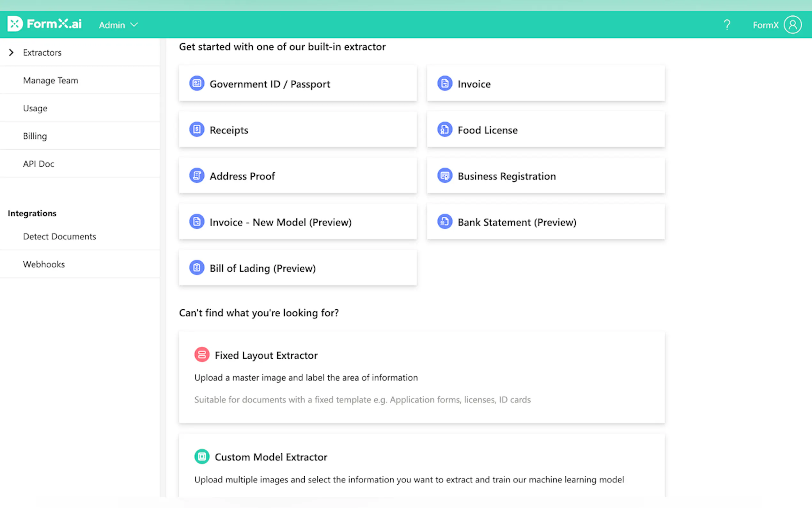
Task: Expand the Extractors sidebar chevron
Action: point(12,52)
